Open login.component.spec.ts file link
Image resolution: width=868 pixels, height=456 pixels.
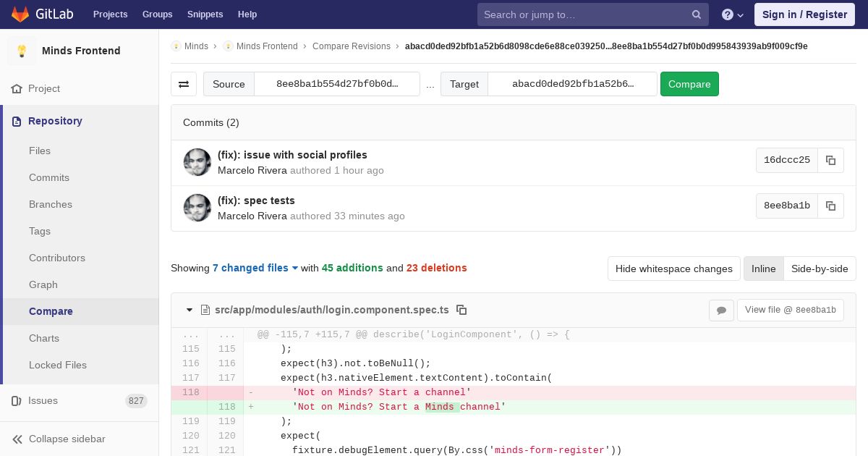pos(331,310)
